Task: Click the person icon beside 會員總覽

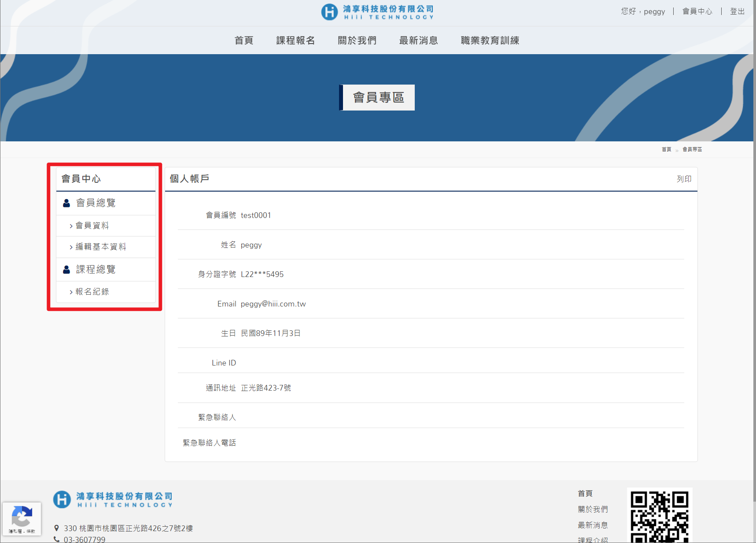Action: click(x=66, y=203)
